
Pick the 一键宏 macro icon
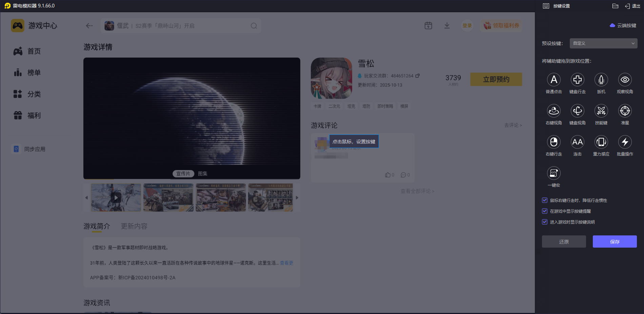[x=554, y=173]
